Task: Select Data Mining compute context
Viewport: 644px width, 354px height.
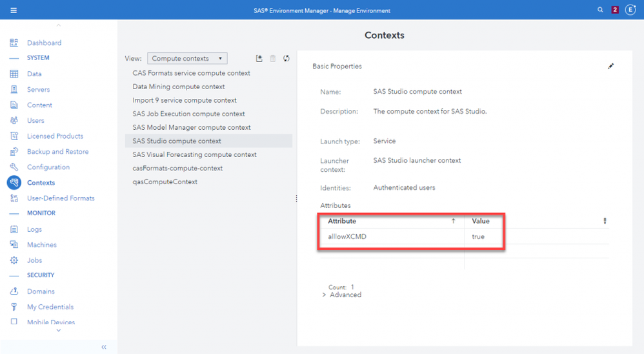Action: click(x=208, y=87)
